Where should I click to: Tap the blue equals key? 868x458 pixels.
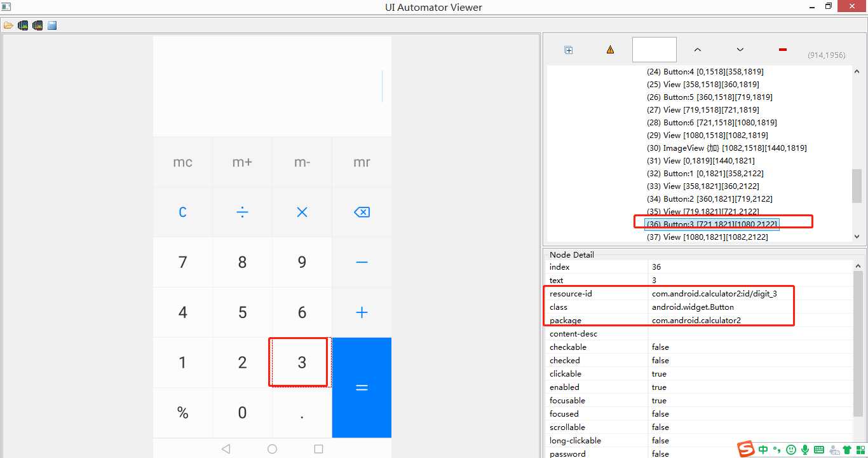362,387
